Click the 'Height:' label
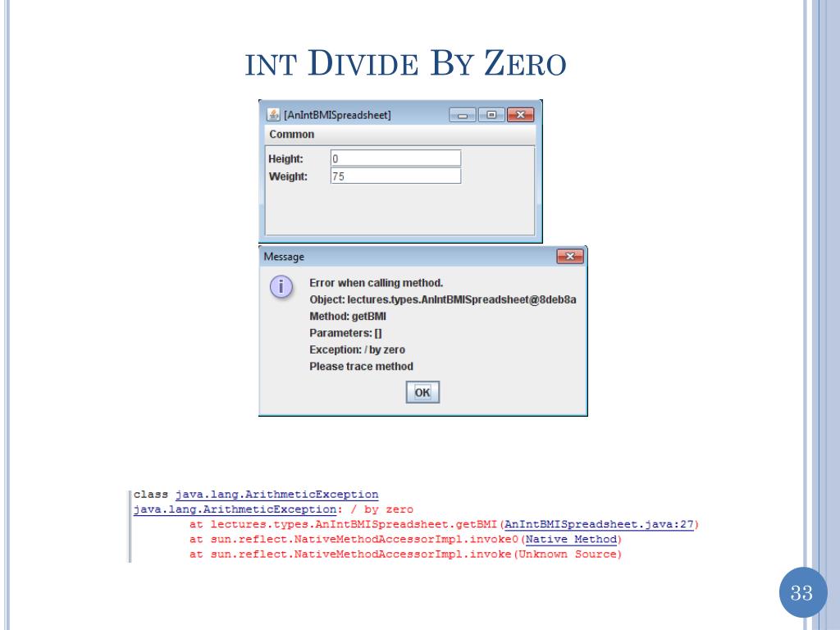This screenshot has width=840, height=630. coord(285,159)
